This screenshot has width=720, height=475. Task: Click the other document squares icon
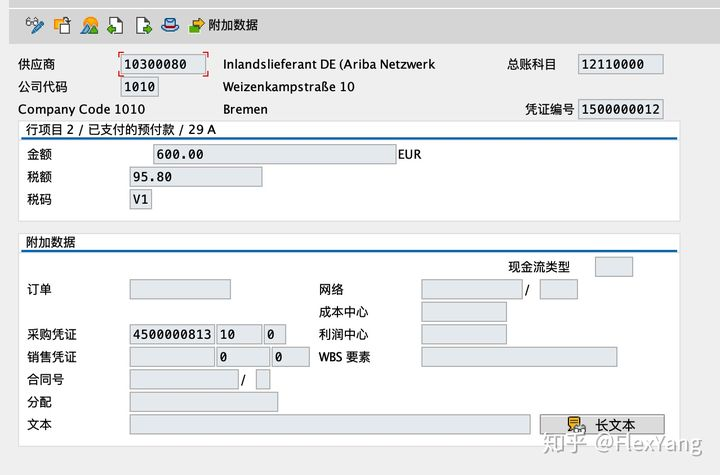tap(62, 25)
